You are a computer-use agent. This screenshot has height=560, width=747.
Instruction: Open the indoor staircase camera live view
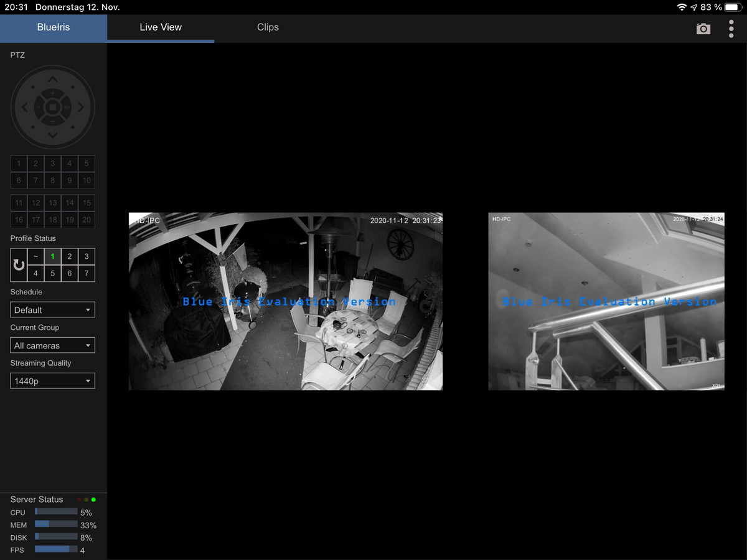pos(606,302)
